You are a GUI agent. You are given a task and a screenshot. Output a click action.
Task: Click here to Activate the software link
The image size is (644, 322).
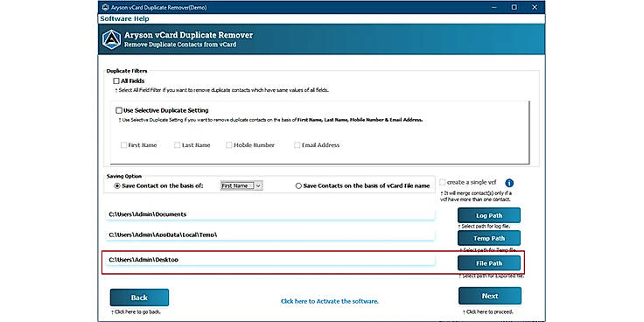click(329, 301)
